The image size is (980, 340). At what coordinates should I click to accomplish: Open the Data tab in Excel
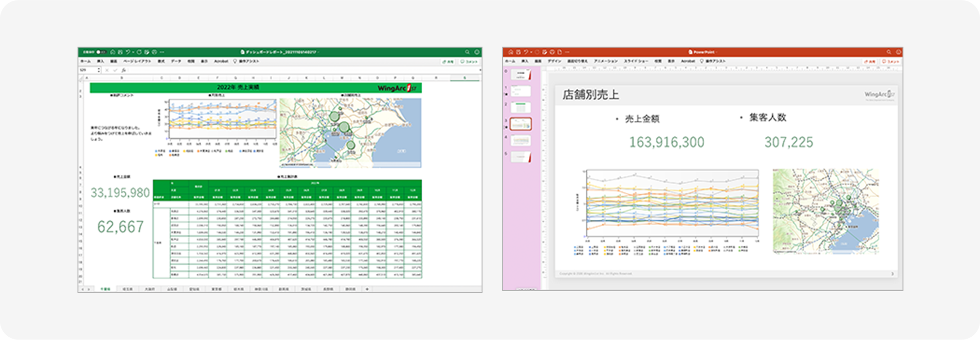pos(175,62)
